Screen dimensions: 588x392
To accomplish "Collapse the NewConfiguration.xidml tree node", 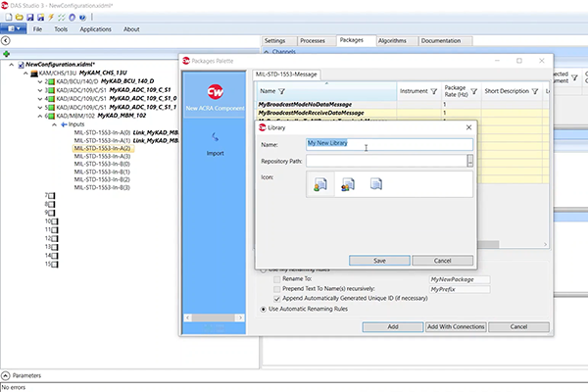I will (12, 65).
